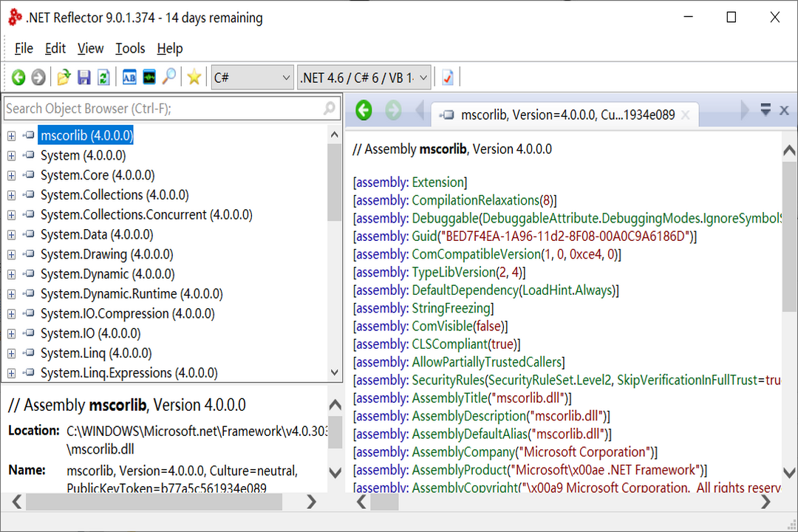
Task: Click the green analyzer graph icon
Action: (x=149, y=78)
